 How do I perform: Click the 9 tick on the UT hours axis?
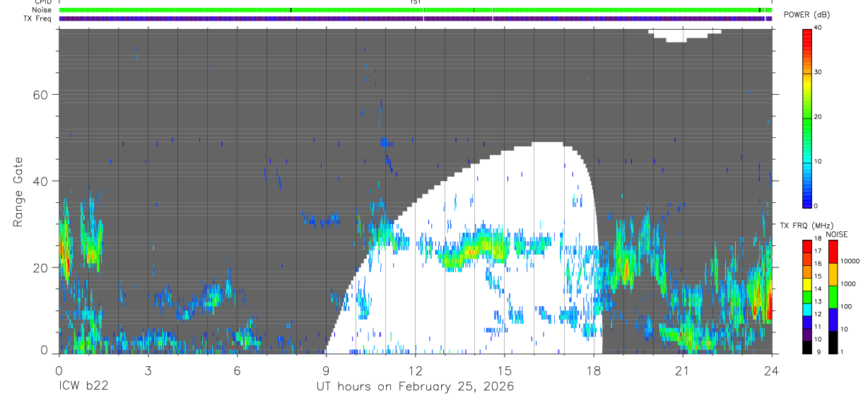(326, 369)
